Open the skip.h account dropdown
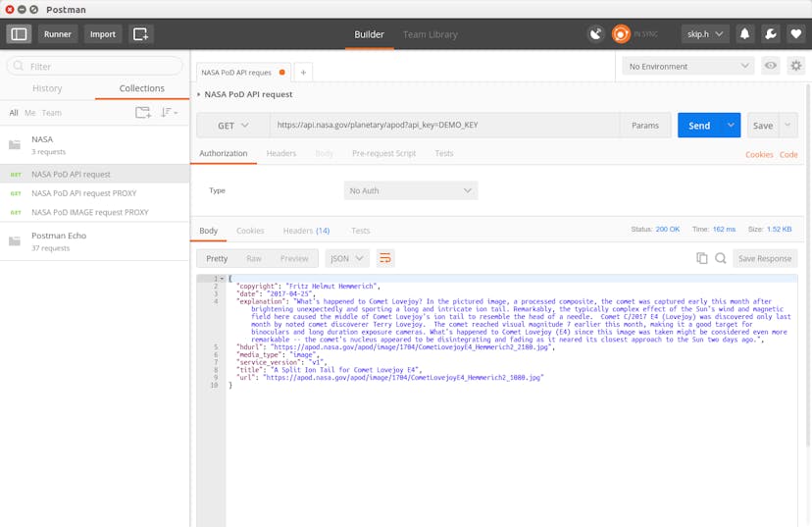 pos(705,34)
